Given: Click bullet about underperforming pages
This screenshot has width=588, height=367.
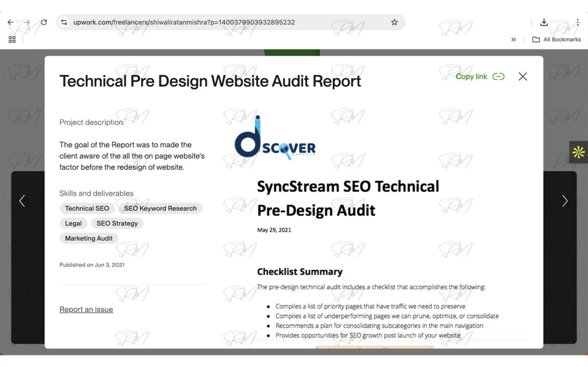Looking at the screenshot, I should pos(387,316).
